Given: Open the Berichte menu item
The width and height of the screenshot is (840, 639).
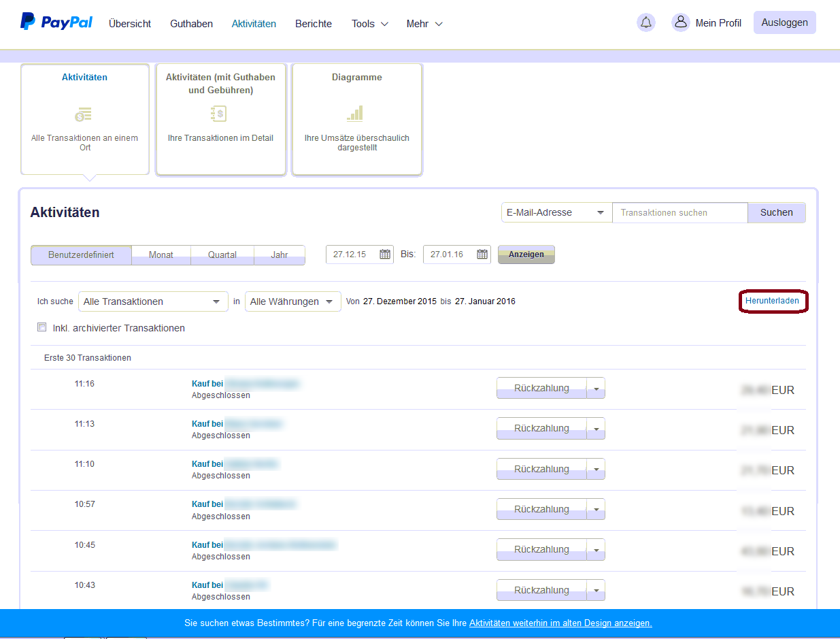Looking at the screenshot, I should click(x=314, y=24).
